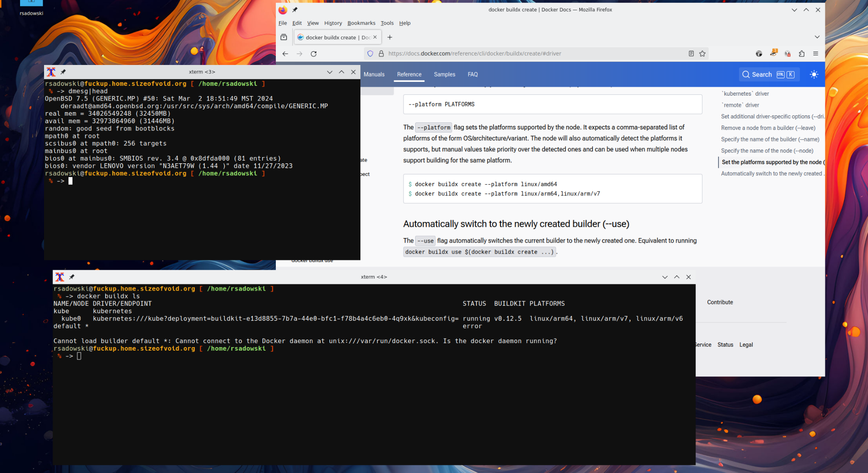Toggle Docker Docs light/dark theme
The image size is (868, 473).
[814, 74]
